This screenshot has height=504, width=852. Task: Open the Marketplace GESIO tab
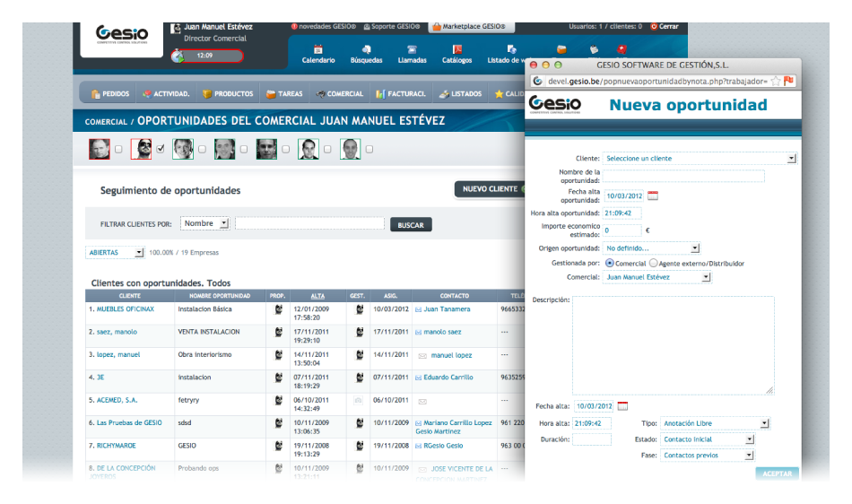(470, 26)
